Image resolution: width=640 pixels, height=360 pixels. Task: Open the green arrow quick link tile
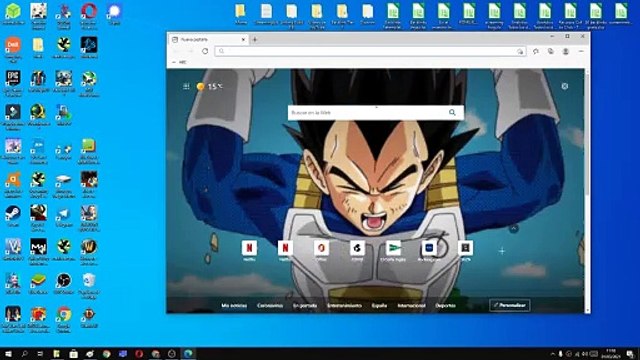(x=393, y=250)
